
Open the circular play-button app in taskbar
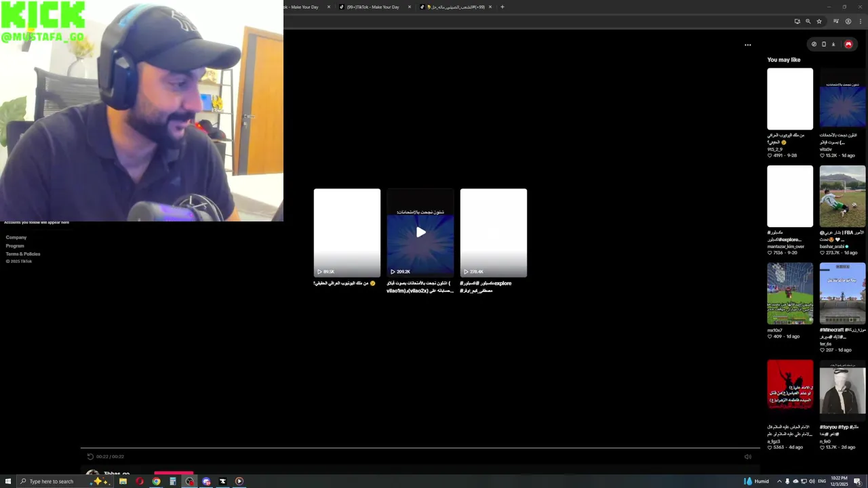tap(239, 481)
